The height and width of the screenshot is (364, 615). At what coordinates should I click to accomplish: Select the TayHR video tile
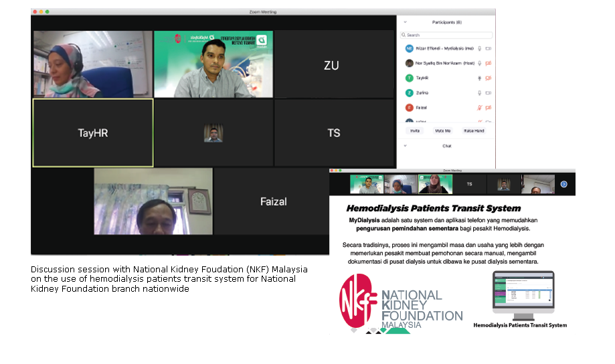[93, 132]
